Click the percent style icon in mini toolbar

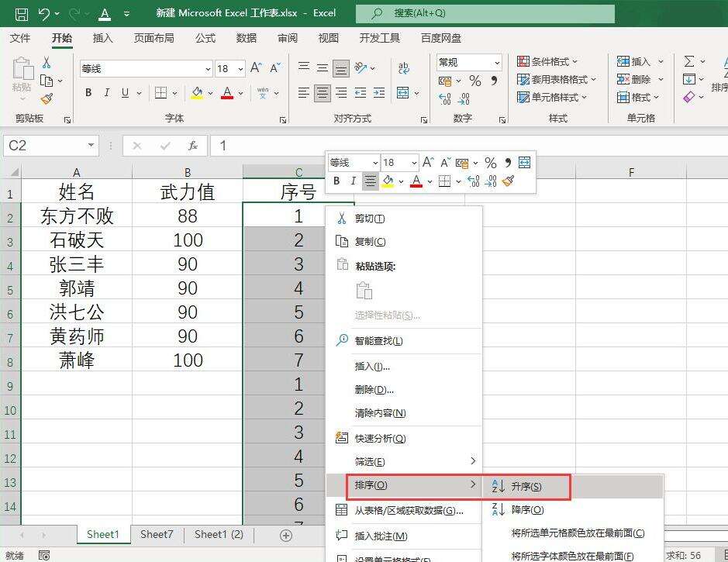pyautogui.click(x=490, y=163)
